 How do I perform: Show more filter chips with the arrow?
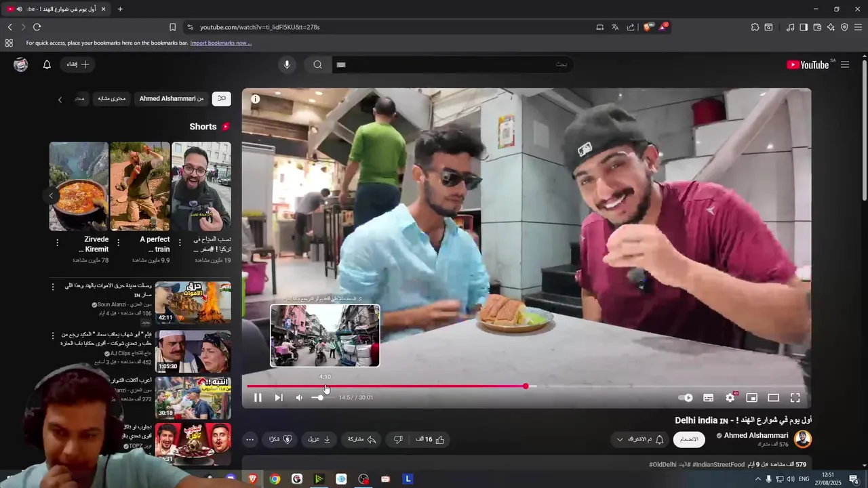click(60, 100)
